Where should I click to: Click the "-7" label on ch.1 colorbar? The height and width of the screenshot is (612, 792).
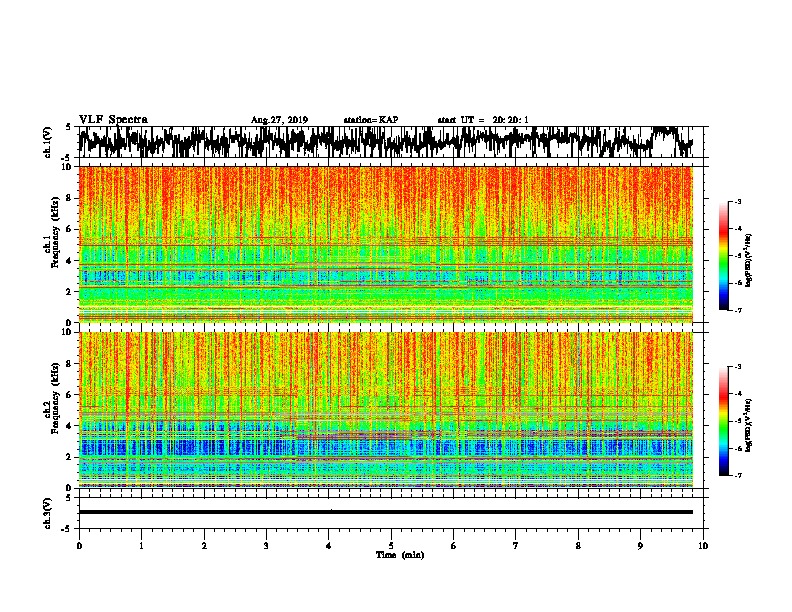click(x=737, y=310)
